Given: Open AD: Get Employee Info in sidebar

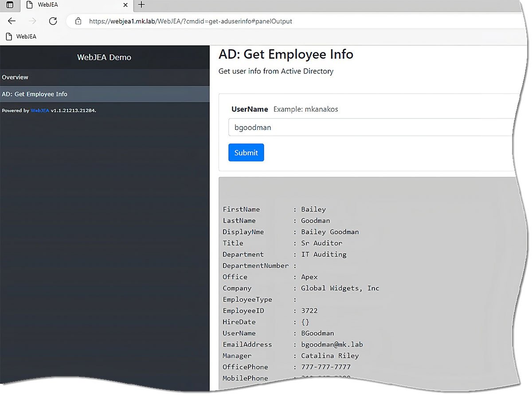Looking at the screenshot, I should 35,94.
